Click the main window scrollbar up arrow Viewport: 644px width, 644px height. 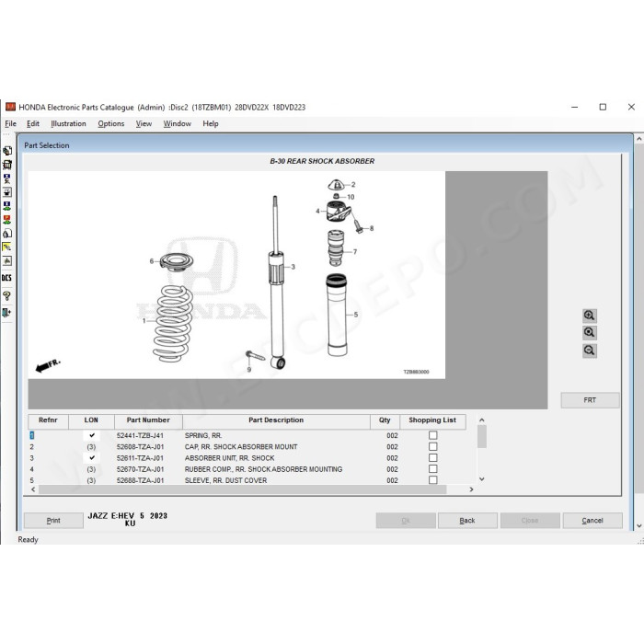(639, 139)
